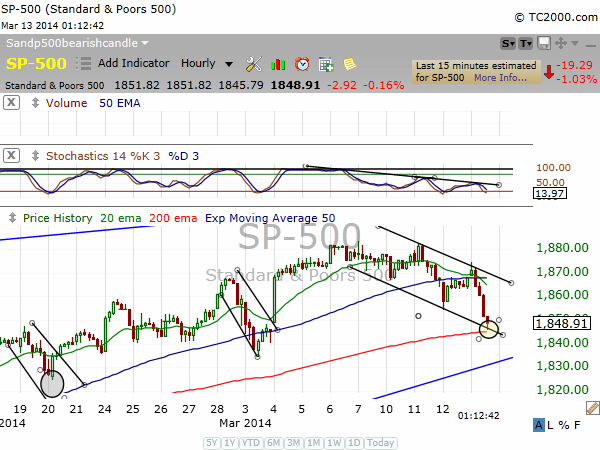This screenshot has height=450, width=600.
Task: Click the Volume indicator label
Action: click(67, 103)
